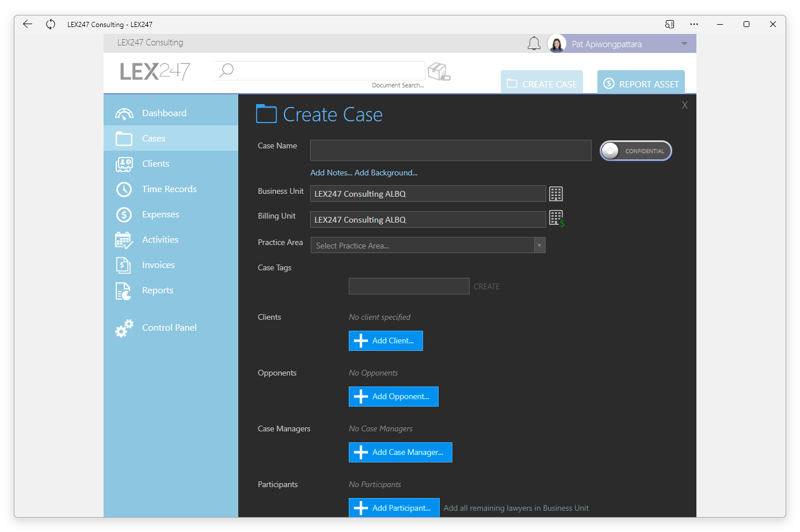Click the Add Notes link
Screen dimensions: 800x532
pos(331,173)
